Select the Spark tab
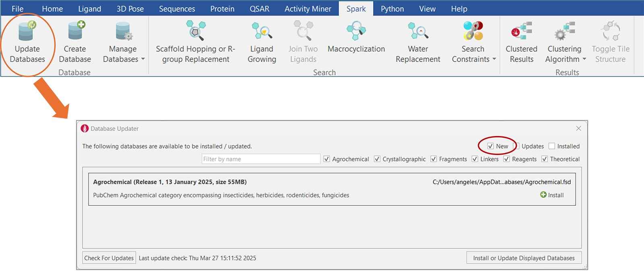 coord(356,9)
